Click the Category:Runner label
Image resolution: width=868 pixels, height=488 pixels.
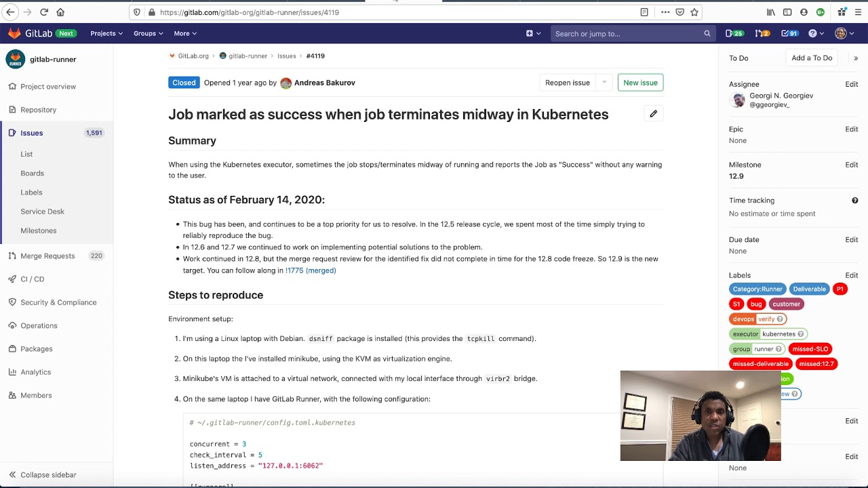pos(757,289)
